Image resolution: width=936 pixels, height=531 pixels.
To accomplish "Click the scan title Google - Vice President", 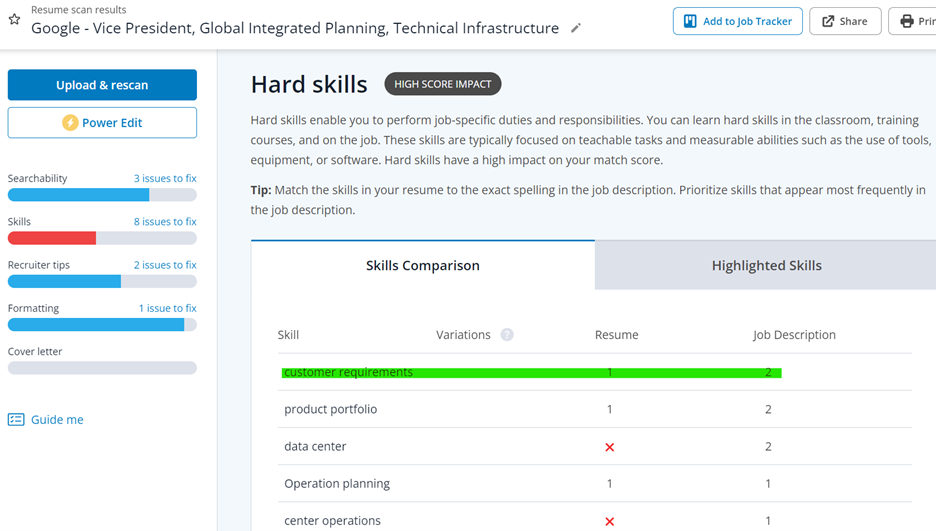I will point(295,28).
